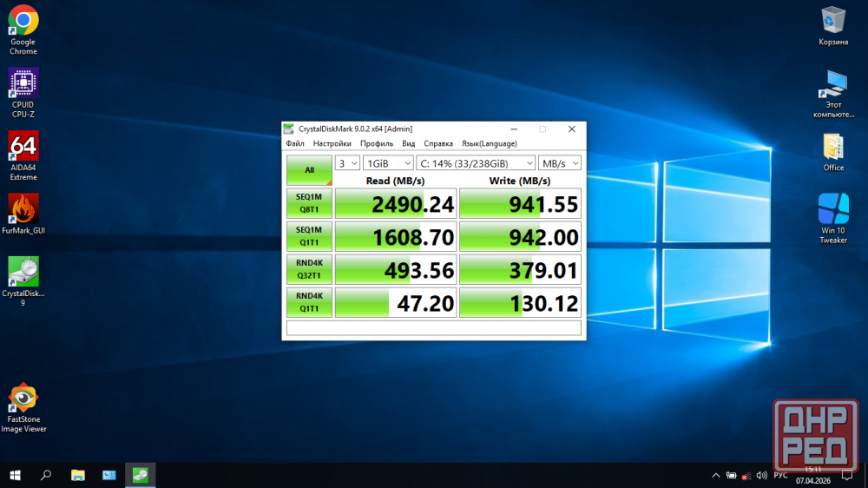Open the Язык(Language) menu
Image resolution: width=868 pixels, height=488 pixels.
(489, 143)
